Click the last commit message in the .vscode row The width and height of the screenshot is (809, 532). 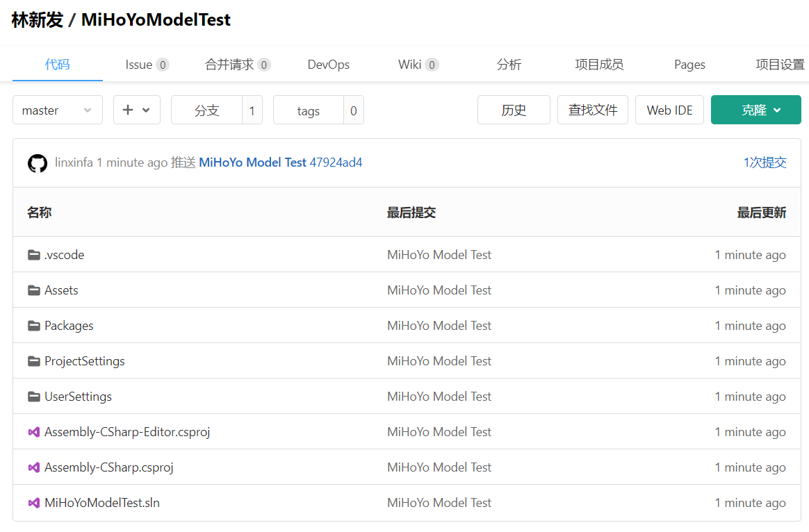[x=439, y=255]
